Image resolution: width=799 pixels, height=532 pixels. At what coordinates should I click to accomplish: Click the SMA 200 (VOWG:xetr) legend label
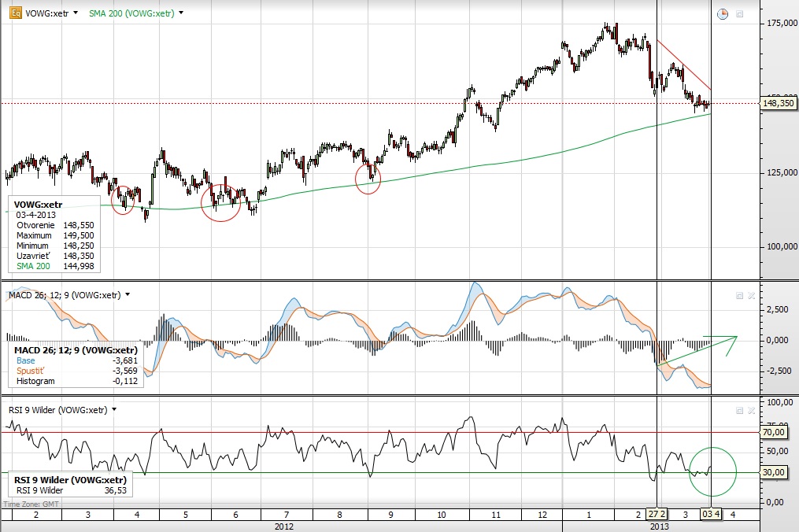click(x=131, y=13)
